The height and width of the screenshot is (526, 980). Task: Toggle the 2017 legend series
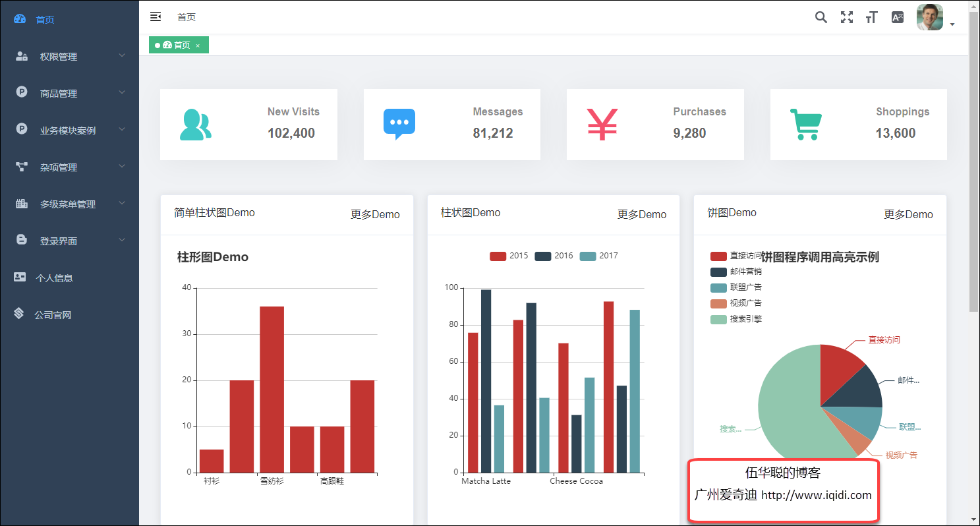(x=598, y=256)
